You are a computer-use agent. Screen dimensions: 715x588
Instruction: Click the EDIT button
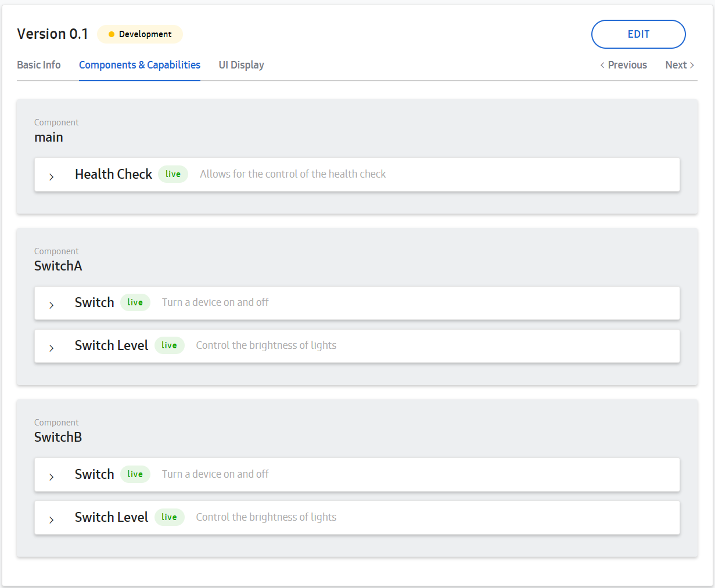(638, 34)
